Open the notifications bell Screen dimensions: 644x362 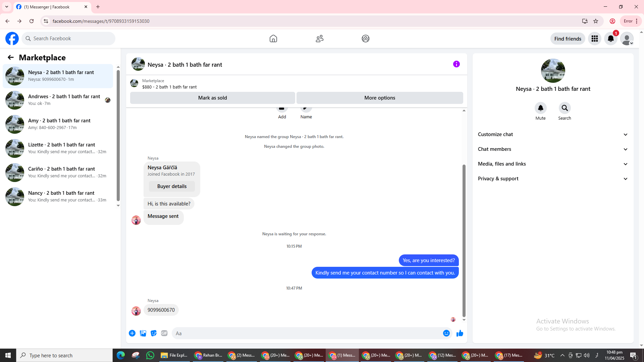611,39
